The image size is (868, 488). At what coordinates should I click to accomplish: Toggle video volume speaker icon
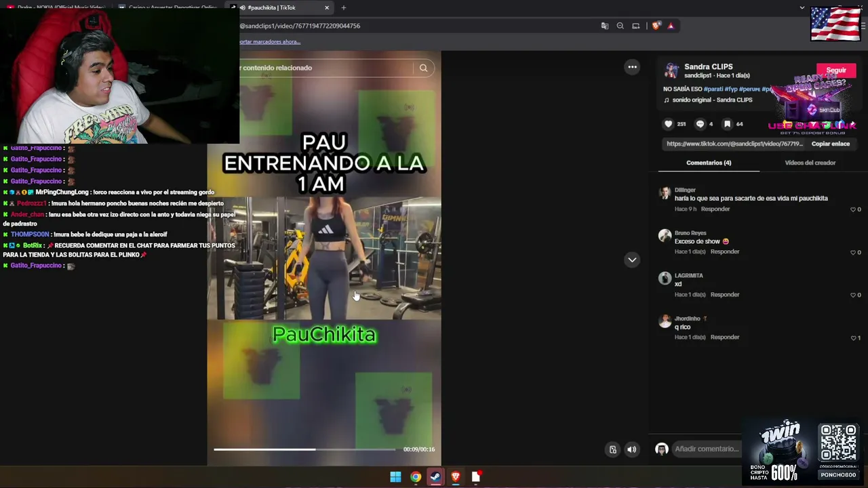[x=631, y=449]
